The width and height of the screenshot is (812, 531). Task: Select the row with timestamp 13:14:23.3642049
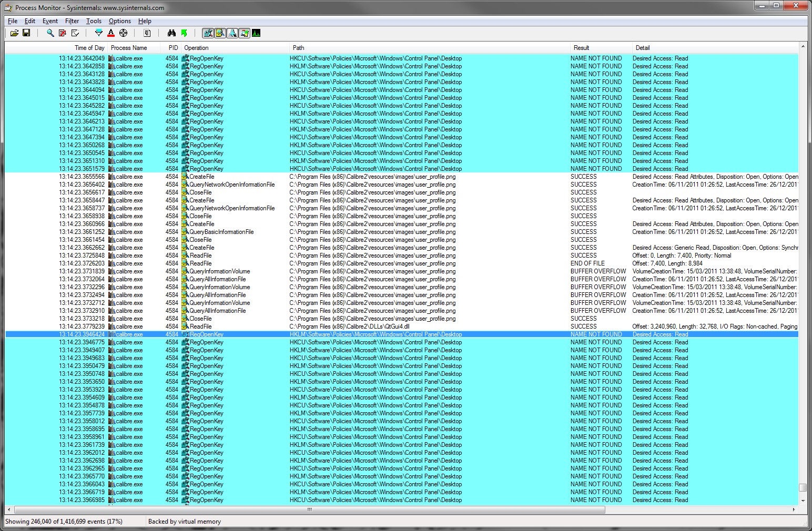(402, 58)
